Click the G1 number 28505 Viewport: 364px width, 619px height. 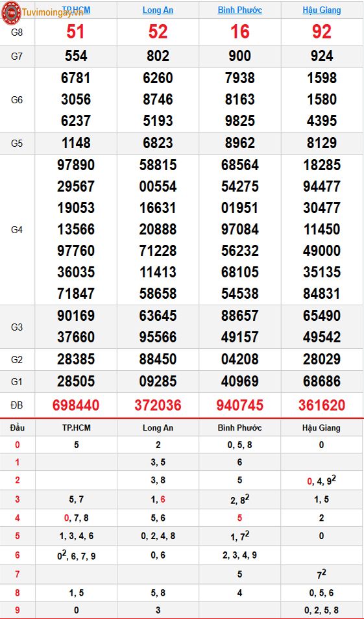pos(76,381)
